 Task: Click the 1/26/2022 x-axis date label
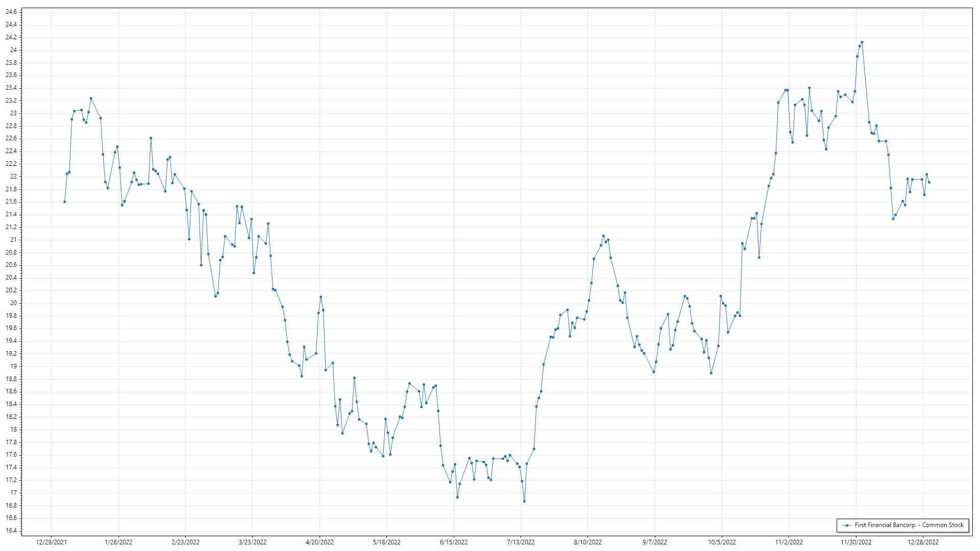(x=118, y=542)
